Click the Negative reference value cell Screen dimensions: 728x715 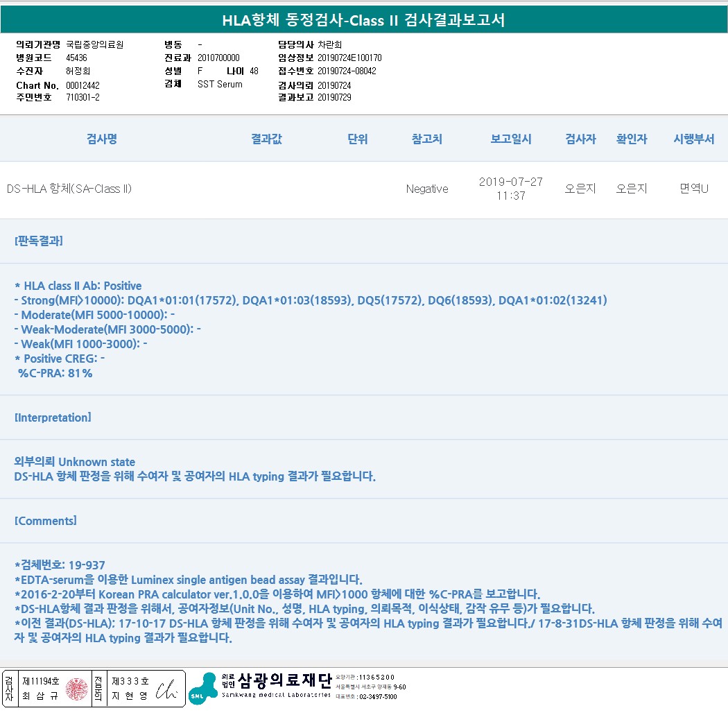pos(427,189)
